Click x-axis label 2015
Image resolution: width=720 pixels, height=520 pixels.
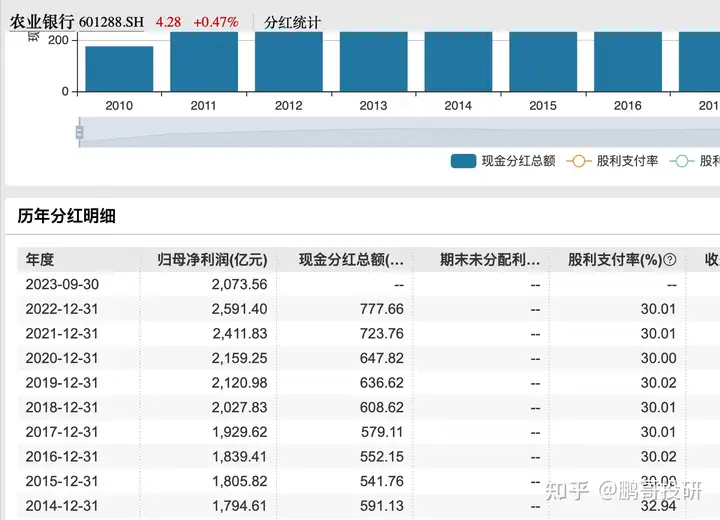tap(543, 106)
